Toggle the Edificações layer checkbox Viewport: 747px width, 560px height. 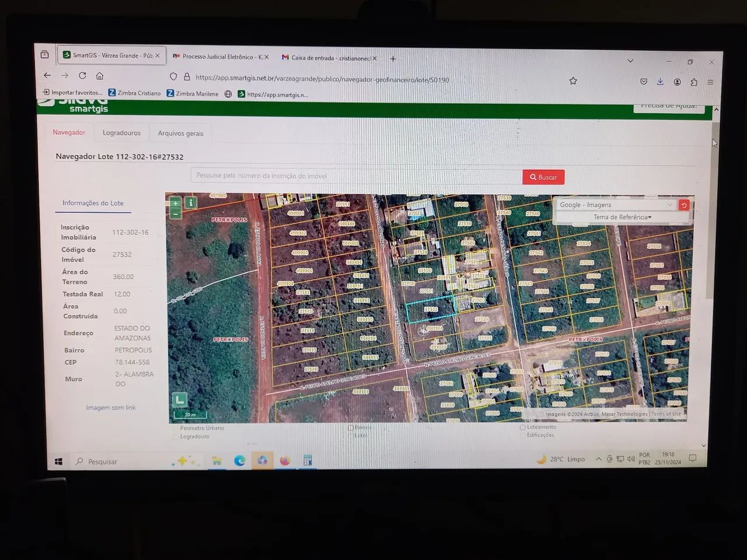(x=522, y=435)
